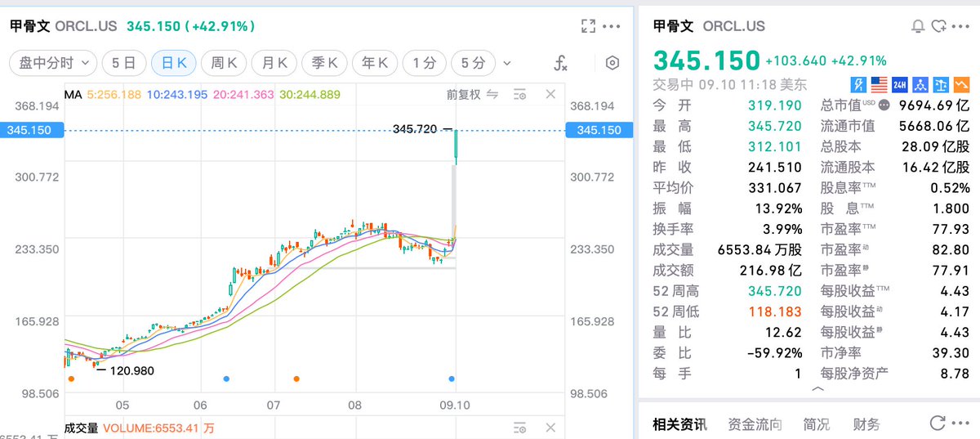Open the 成交量 volume indicator settings icon
The width and height of the screenshot is (980, 439).
click(x=519, y=428)
